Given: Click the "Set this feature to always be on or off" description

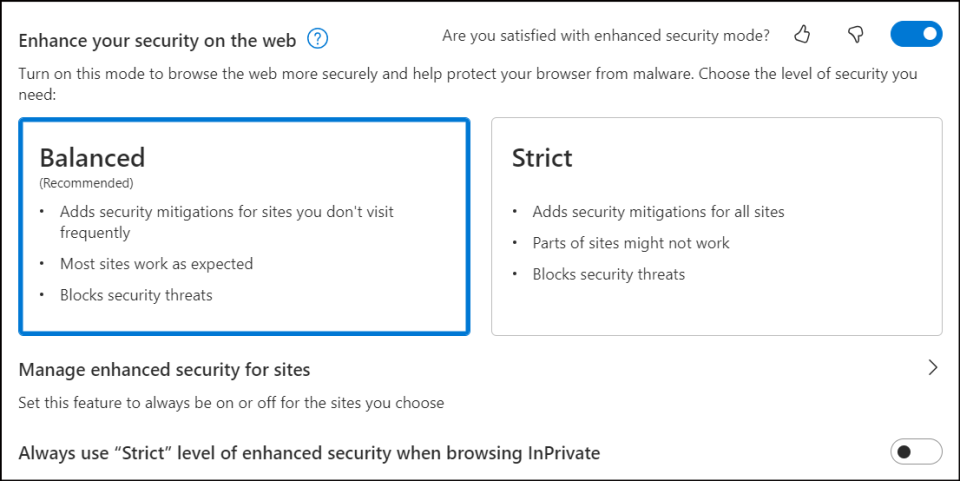Looking at the screenshot, I should pos(231,403).
